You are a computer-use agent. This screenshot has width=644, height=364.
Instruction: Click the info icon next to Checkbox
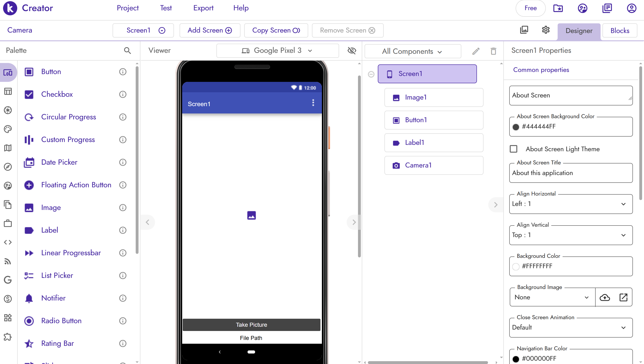[x=122, y=95]
